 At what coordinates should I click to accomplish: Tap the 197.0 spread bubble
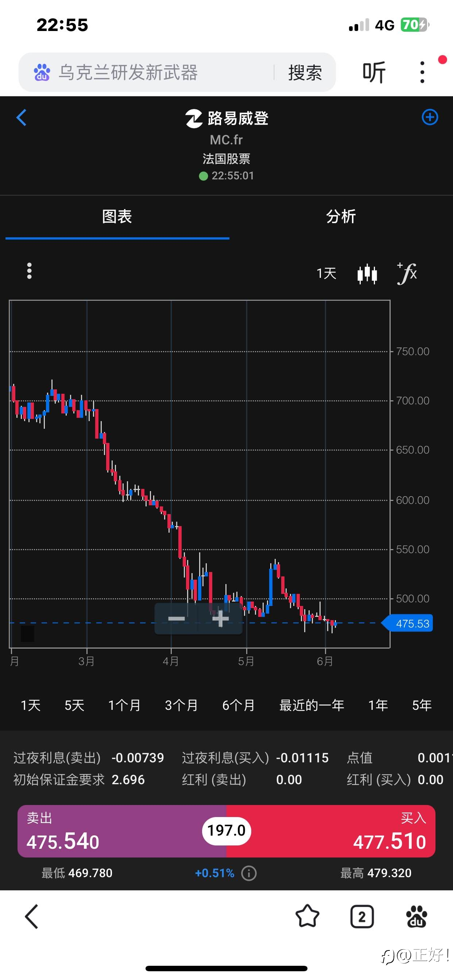[x=226, y=831]
